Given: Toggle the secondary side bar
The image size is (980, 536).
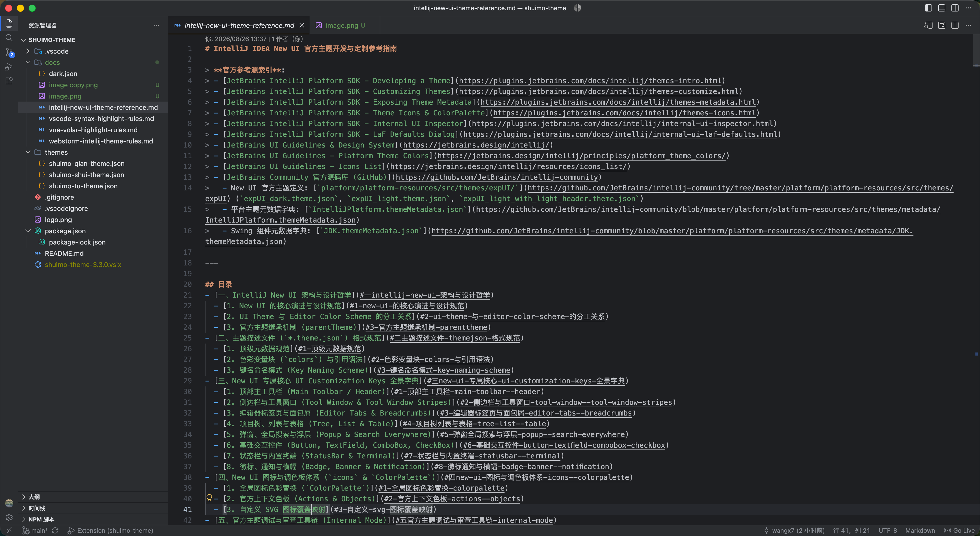Looking at the screenshot, I should [x=955, y=8].
